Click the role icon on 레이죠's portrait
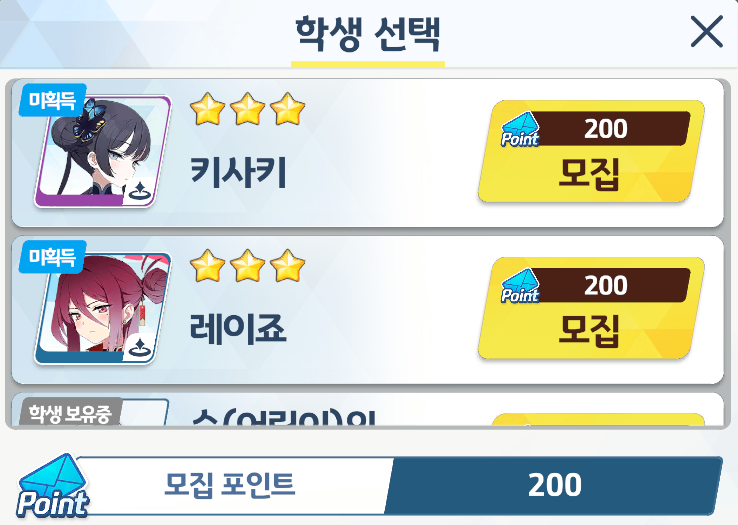738x525 pixels. (x=138, y=348)
